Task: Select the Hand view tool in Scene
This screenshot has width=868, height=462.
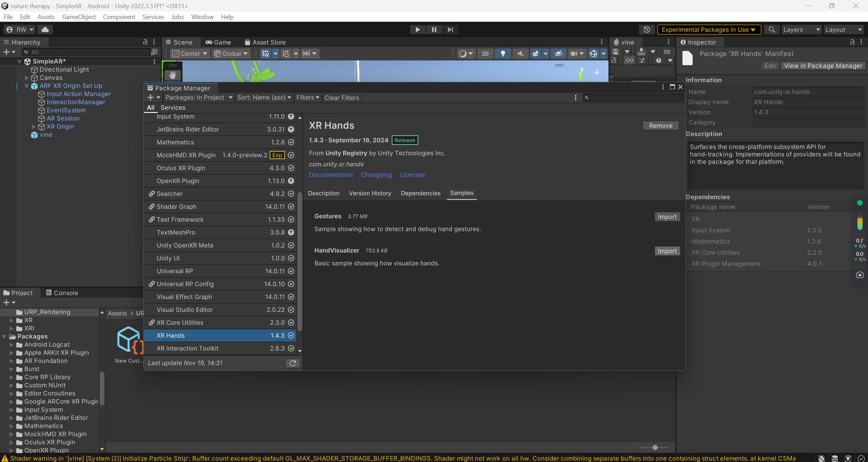Action: tap(173, 75)
